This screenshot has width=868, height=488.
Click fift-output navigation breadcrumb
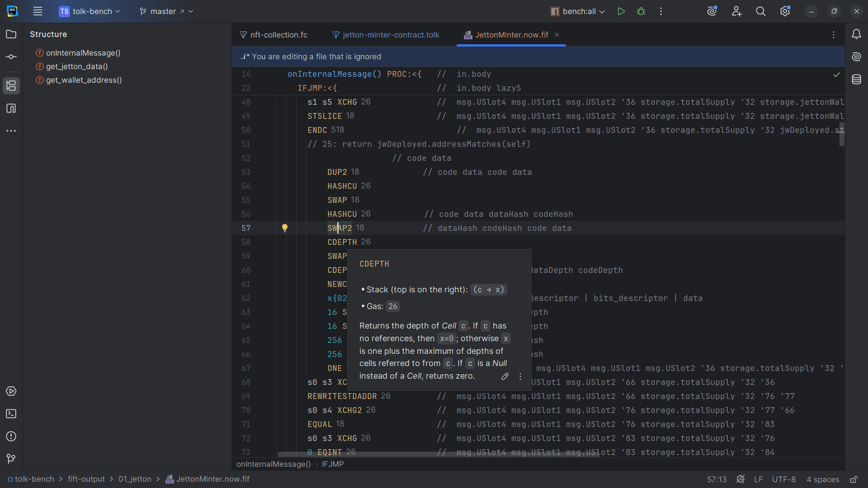point(86,479)
